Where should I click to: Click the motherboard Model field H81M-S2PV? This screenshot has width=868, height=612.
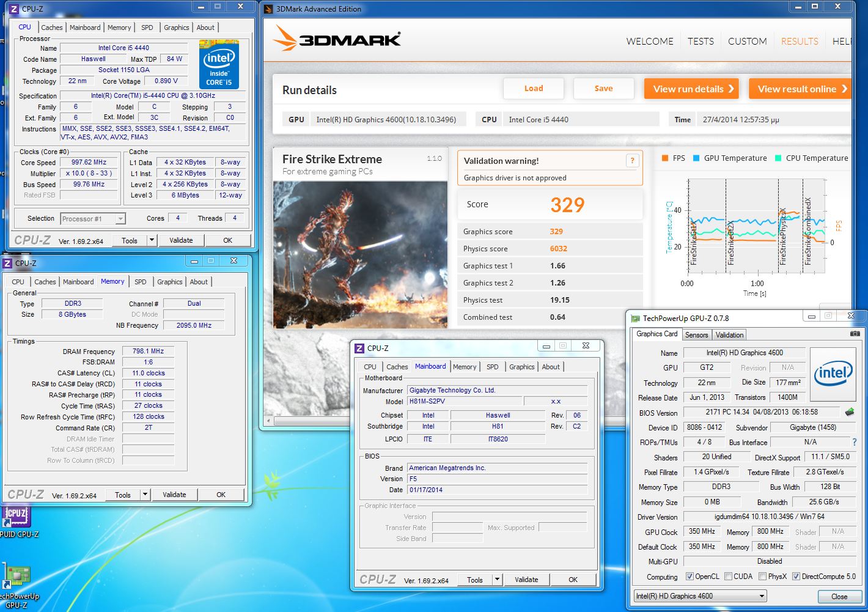pos(465,401)
